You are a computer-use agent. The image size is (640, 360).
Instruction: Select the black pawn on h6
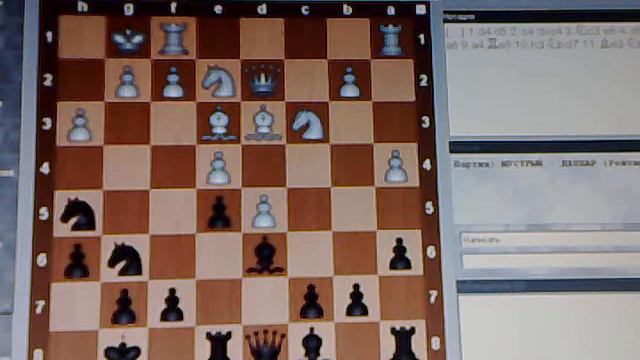click(77, 262)
